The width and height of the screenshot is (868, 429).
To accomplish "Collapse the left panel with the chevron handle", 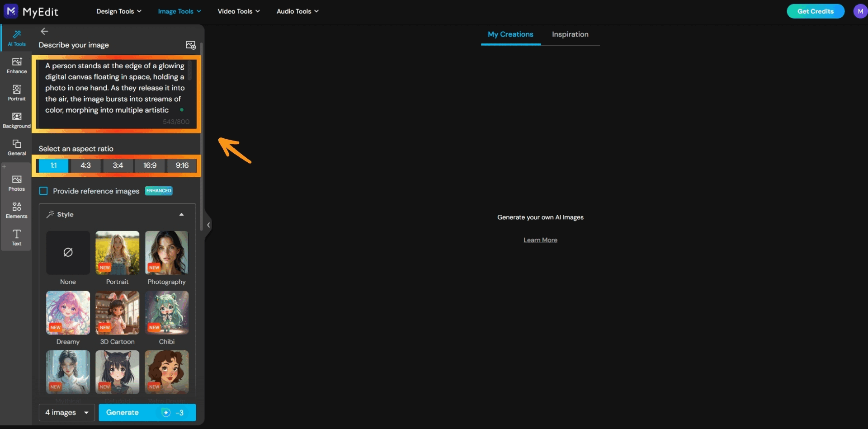I will tap(208, 225).
